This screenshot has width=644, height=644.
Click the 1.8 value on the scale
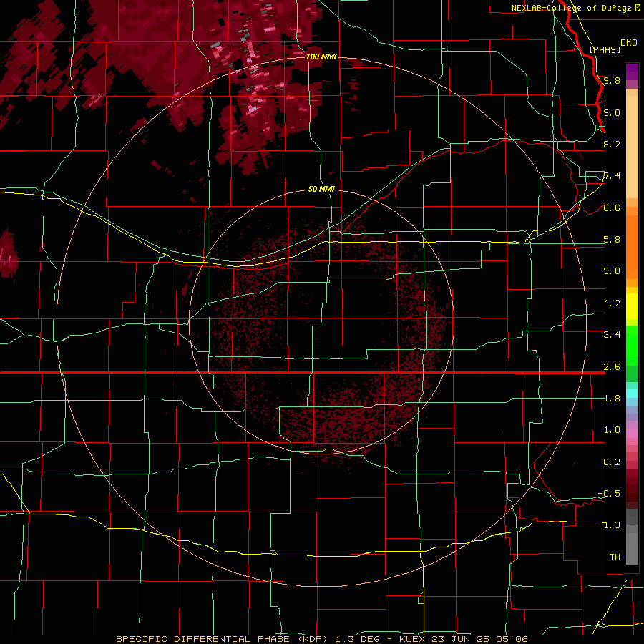tap(612, 398)
